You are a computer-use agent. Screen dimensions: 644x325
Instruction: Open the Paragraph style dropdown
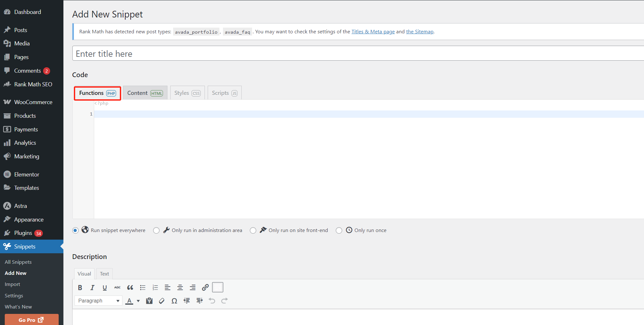(98, 301)
